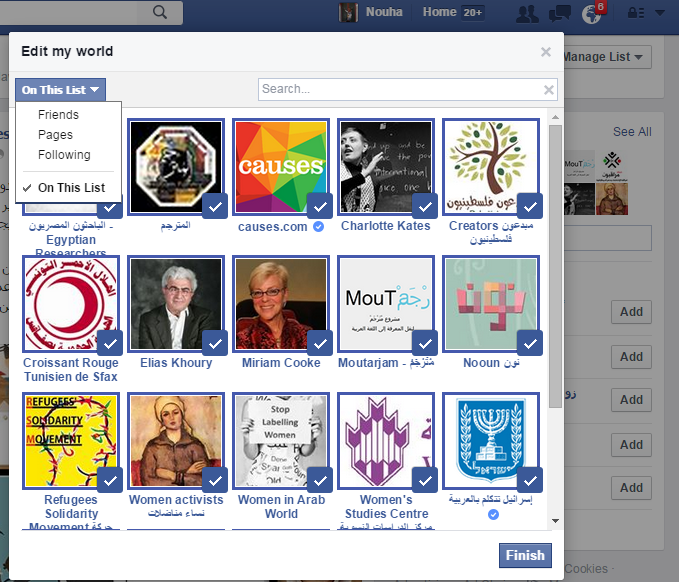Select red crescent logo thumbnail
The width and height of the screenshot is (679, 582).
click(x=71, y=304)
